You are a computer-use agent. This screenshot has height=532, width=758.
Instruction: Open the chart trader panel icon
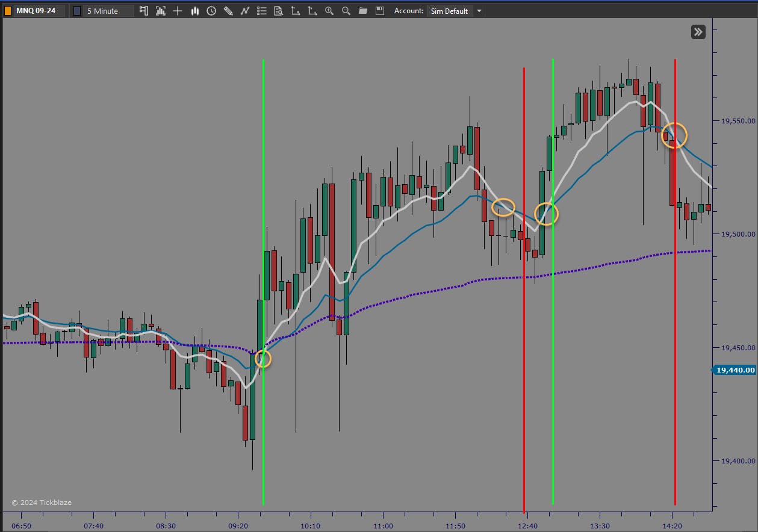[143, 11]
